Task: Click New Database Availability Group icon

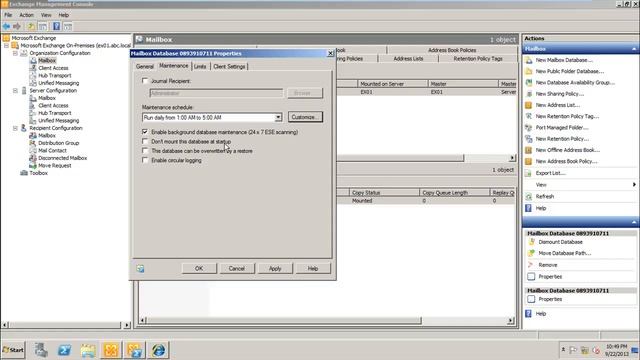Action: (x=529, y=82)
